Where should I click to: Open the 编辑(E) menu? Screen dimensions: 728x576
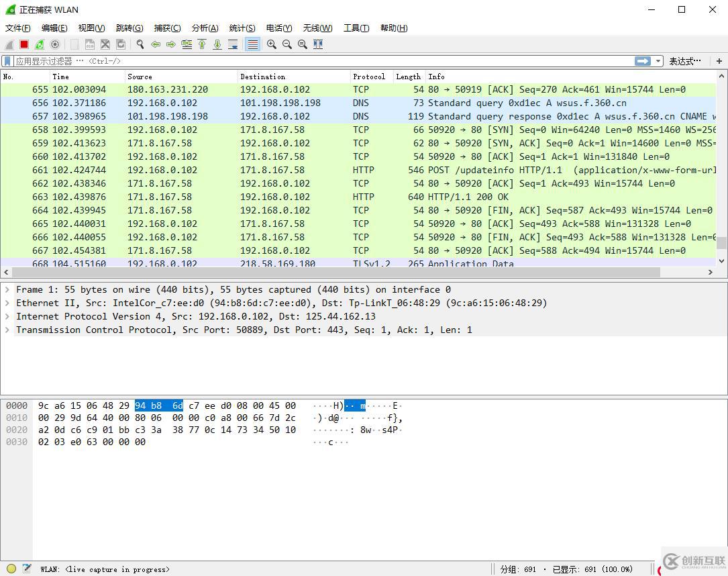(x=54, y=28)
